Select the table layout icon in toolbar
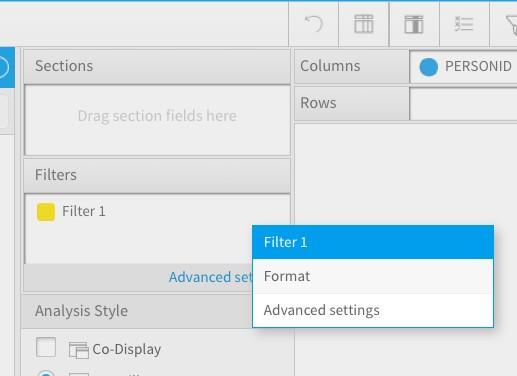 tap(364, 24)
